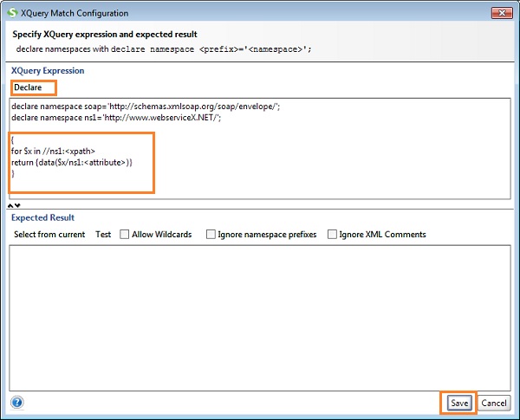Enable the Allow Wildcards checkbox

126,234
